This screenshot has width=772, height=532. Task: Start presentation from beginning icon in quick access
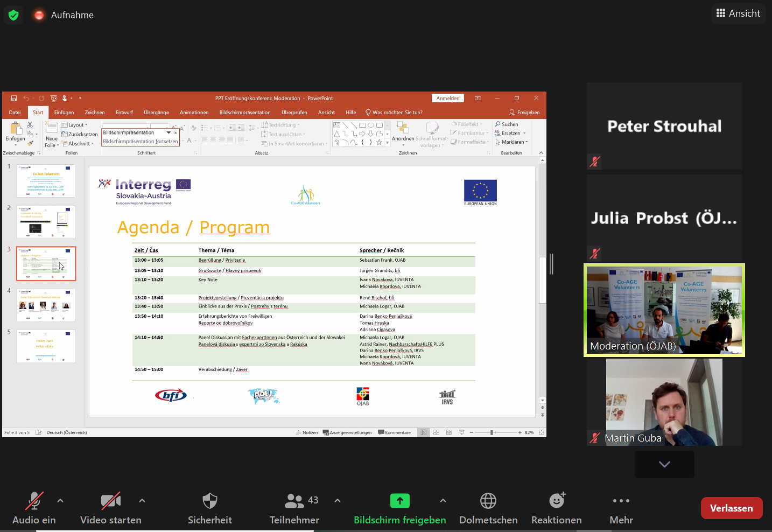53,99
